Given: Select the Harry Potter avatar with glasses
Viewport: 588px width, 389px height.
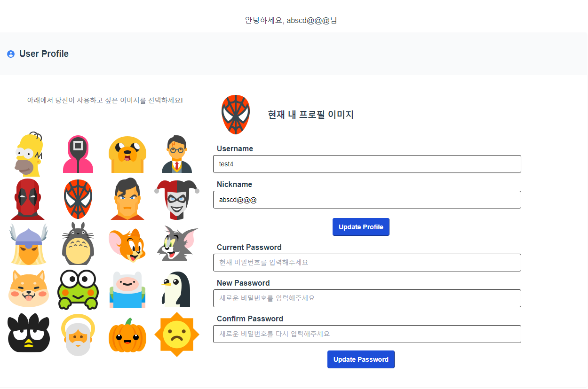Looking at the screenshot, I should point(177,154).
